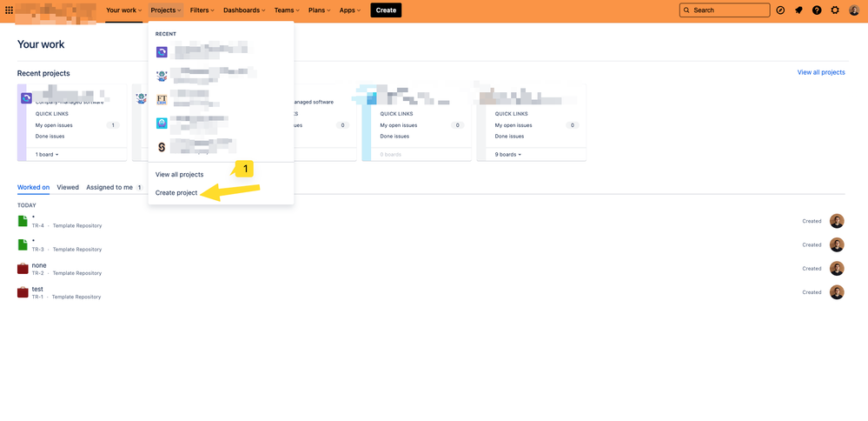Viewport: 868px width, 421px height.
Task: Open the app switcher grid icon
Action: click(9, 10)
